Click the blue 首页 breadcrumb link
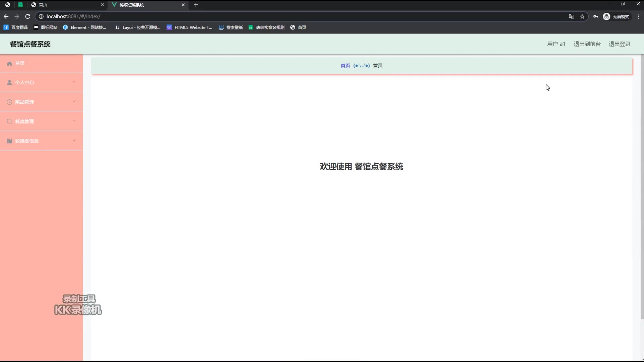 click(345, 66)
